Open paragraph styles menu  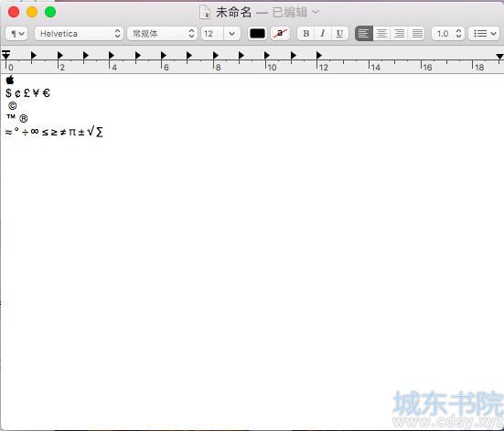coord(16,34)
